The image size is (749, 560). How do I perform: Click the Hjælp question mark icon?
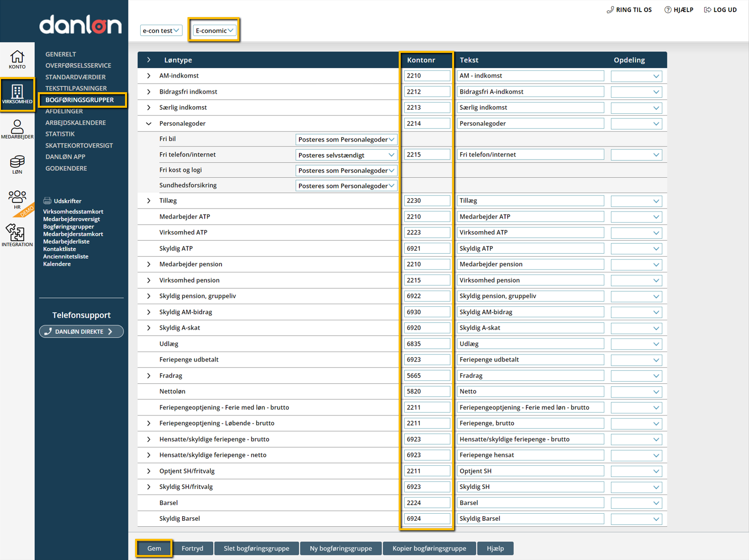668,10
